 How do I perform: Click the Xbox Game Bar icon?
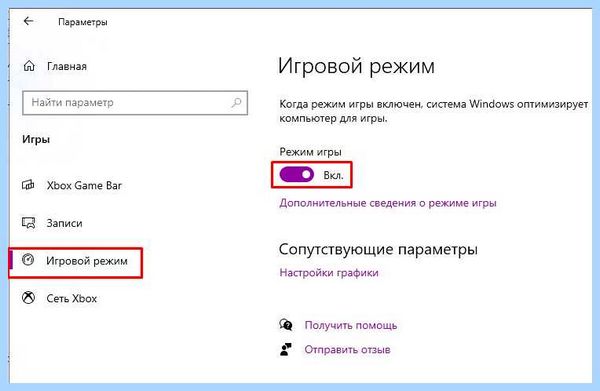[28, 185]
